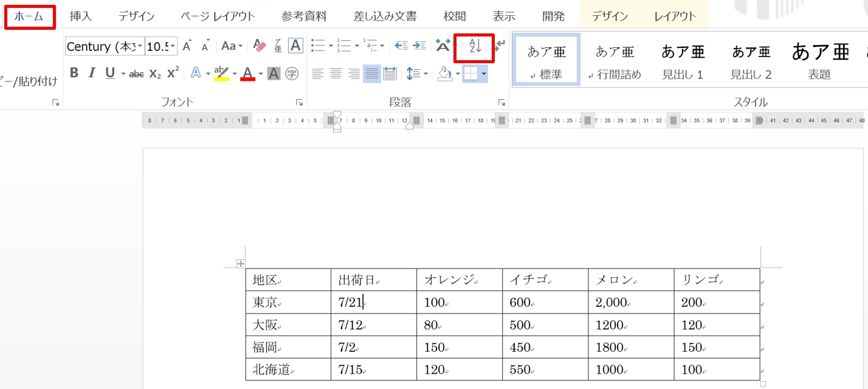The width and height of the screenshot is (868, 389).
Task: Click the Asian layout text-scaling icon
Action: [443, 46]
